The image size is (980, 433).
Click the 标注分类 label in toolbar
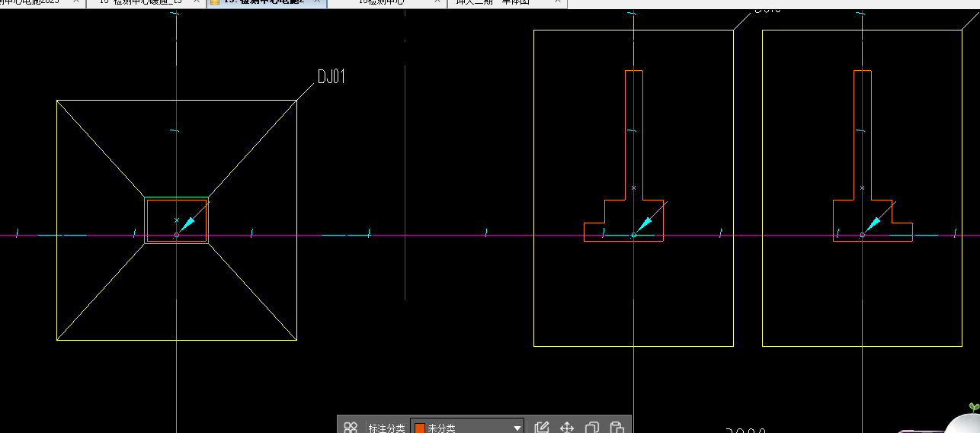(386, 428)
